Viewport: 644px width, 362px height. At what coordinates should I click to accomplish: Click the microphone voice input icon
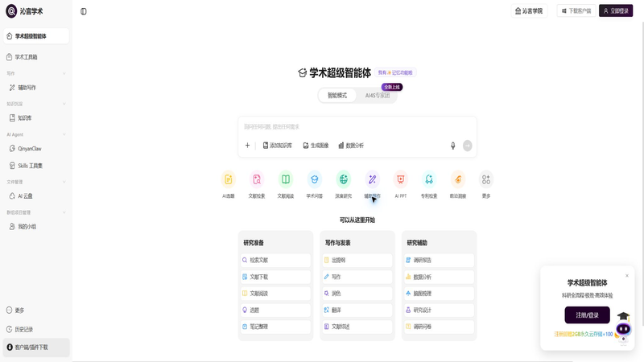[x=453, y=146]
